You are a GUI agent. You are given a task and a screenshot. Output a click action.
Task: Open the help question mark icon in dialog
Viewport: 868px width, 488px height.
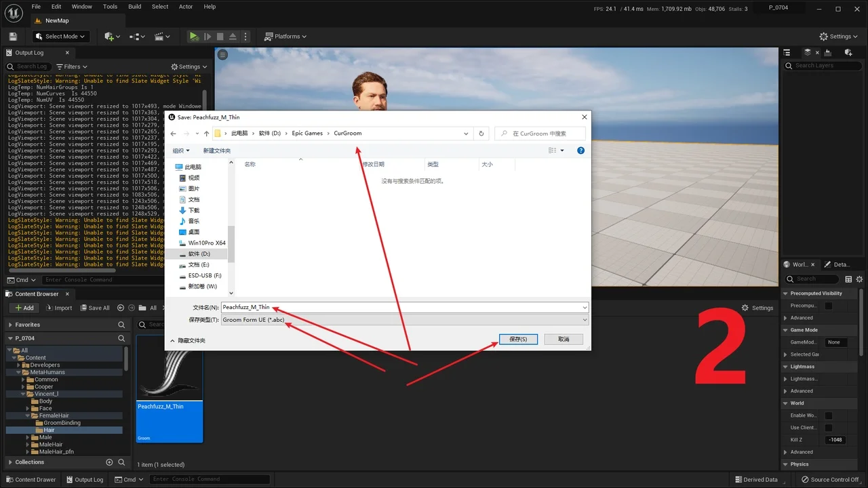[x=580, y=150]
